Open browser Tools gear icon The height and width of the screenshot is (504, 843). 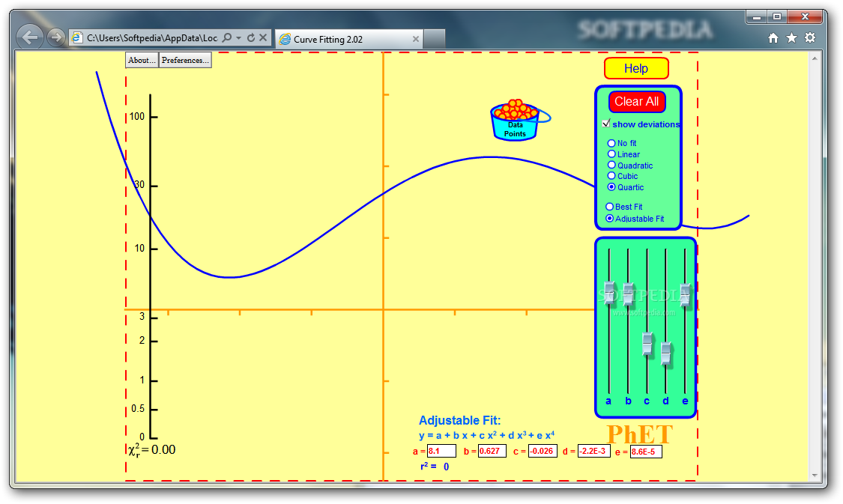point(810,37)
